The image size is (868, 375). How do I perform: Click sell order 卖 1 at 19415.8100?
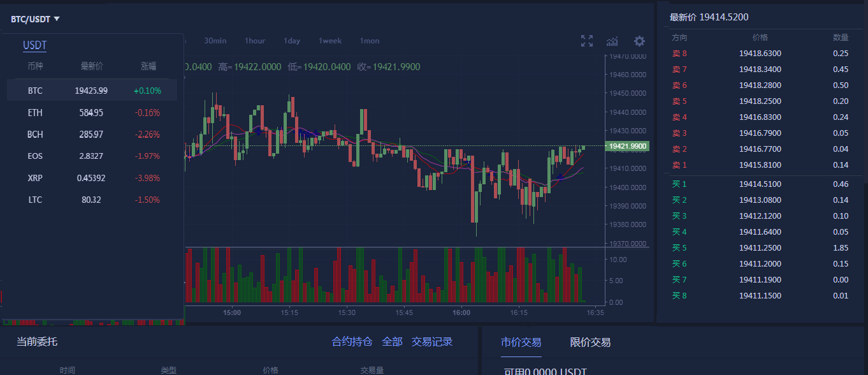click(x=760, y=165)
